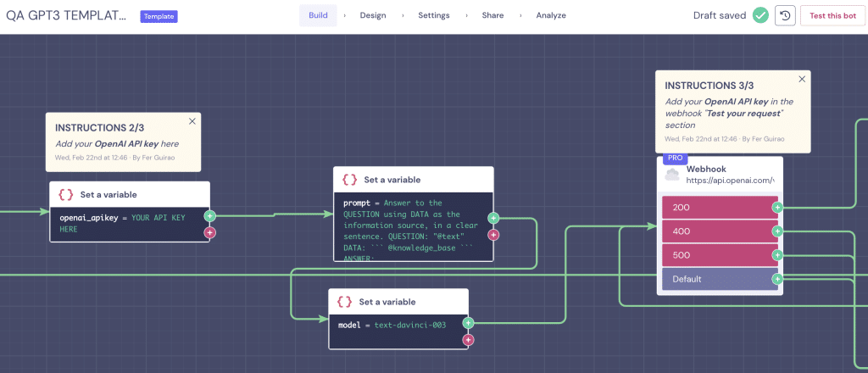Close the INSTRUCTIONS 2/3 note

[x=192, y=121]
